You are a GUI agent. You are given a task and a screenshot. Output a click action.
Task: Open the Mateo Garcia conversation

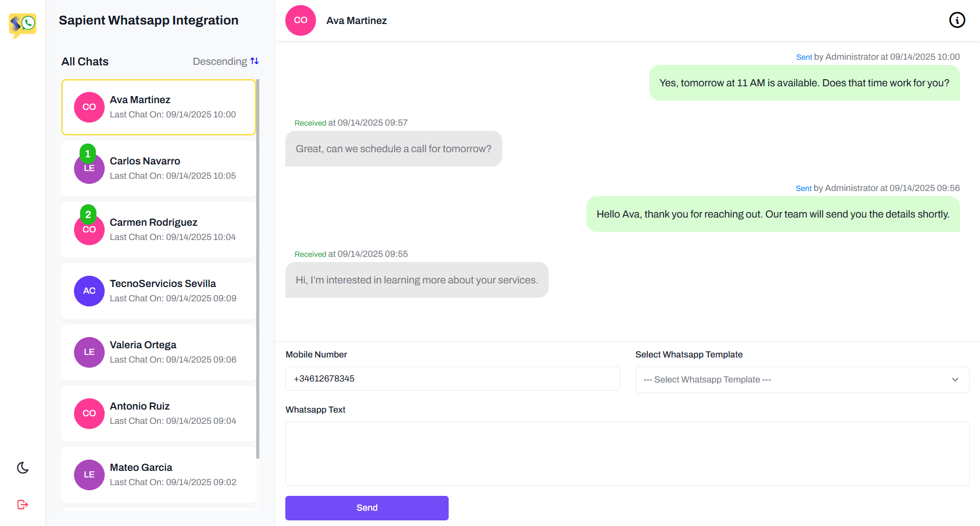[x=158, y=475]
